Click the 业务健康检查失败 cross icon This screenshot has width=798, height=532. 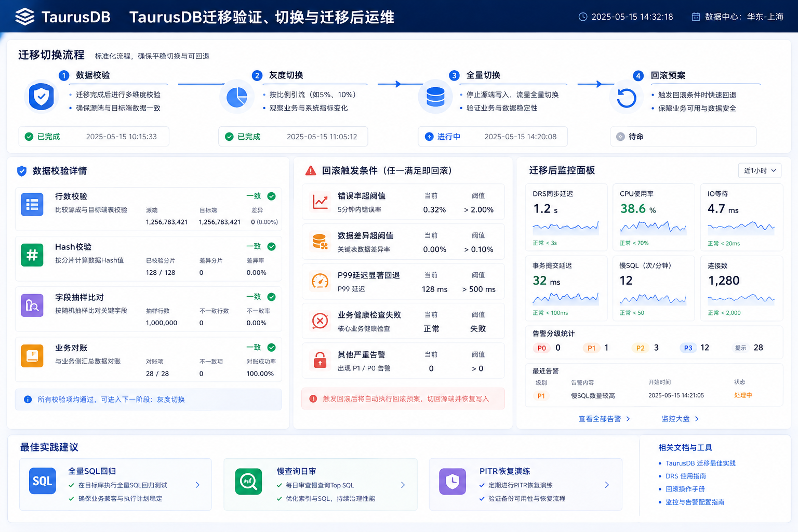(x=320, y=321)
